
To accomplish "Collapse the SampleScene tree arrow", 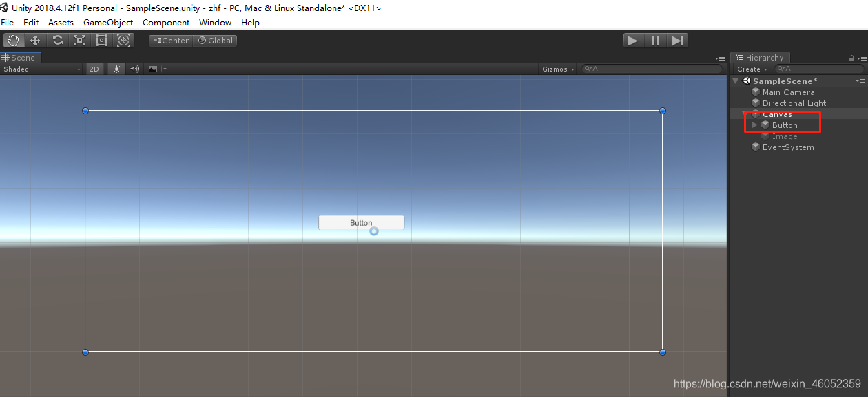I will [x=736, y=81].
